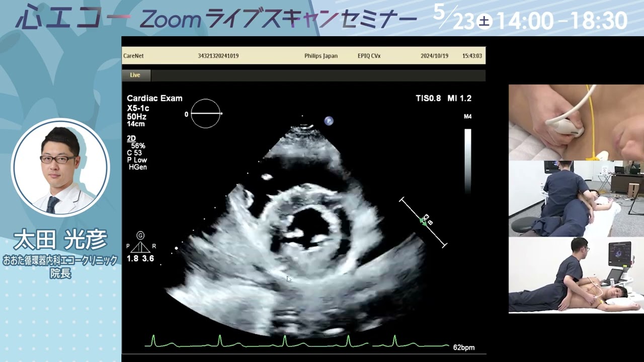Click the seminar title '心エコー Zoomライブスキャンセミナー'
Viewport: 644px width, 362px height.
coord(216,19)
